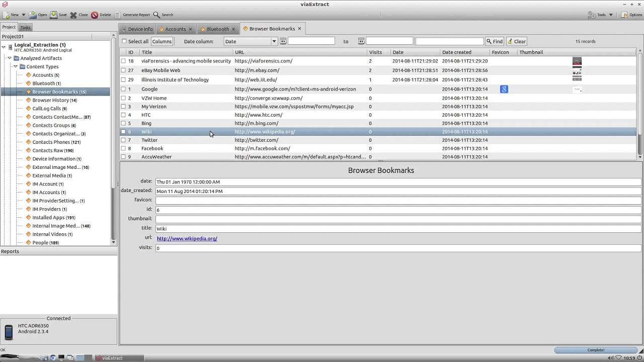The width and height of the screenshot is (644, 362).
Task: Click the Installed Apps diamond icon
Action: pos(29,217)
